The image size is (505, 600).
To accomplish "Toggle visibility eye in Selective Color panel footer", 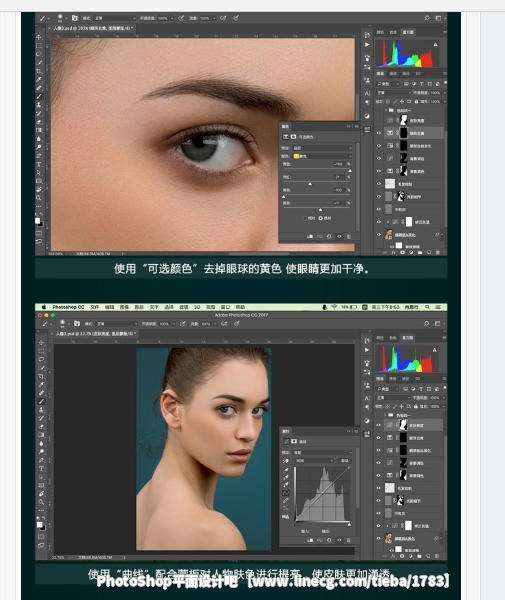I will [x=339, y=236].
